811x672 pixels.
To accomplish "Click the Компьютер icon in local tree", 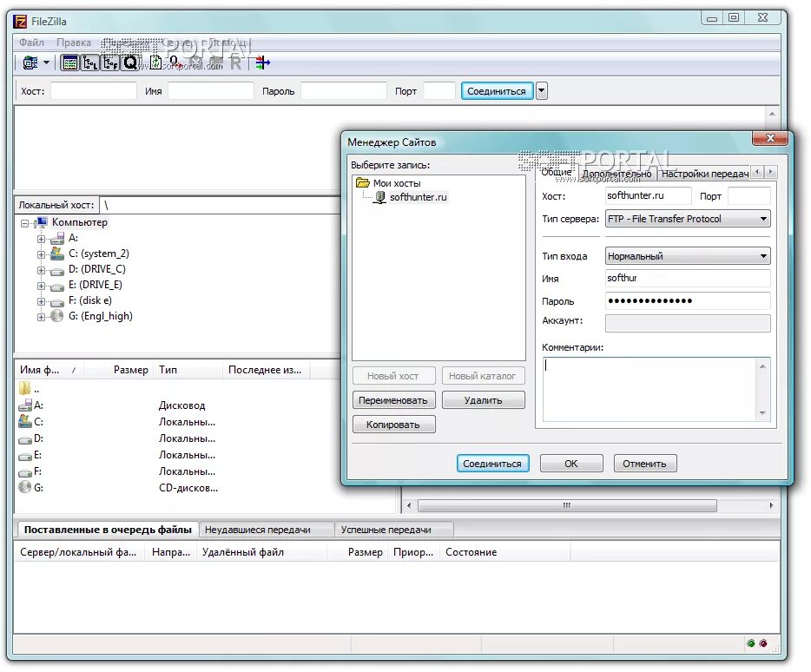I will coord(41,222).
